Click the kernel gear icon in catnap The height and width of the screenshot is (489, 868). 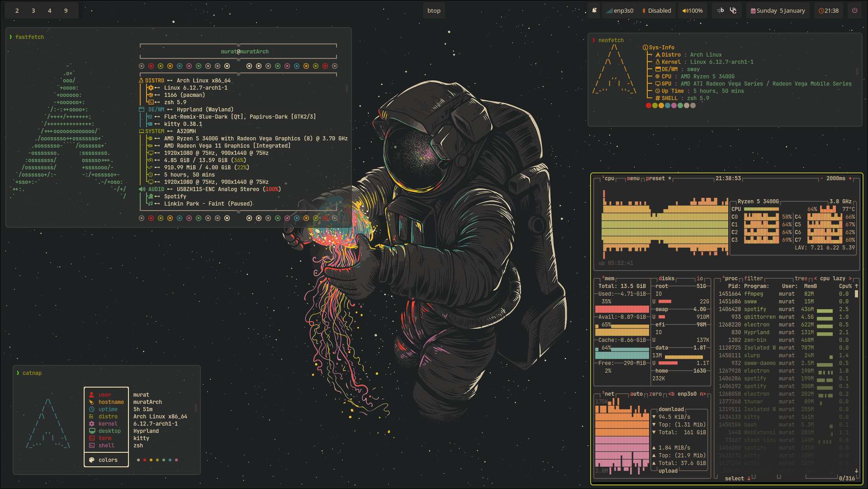(x=91, y=424)
